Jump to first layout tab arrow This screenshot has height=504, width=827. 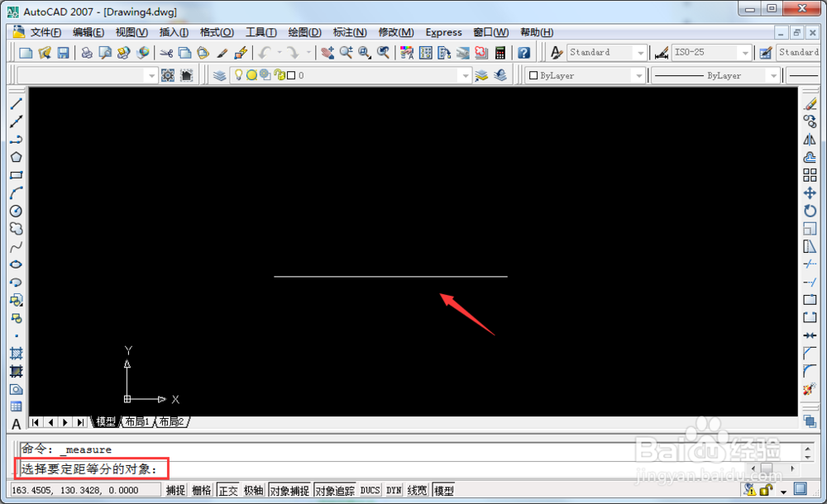point(36,421)
